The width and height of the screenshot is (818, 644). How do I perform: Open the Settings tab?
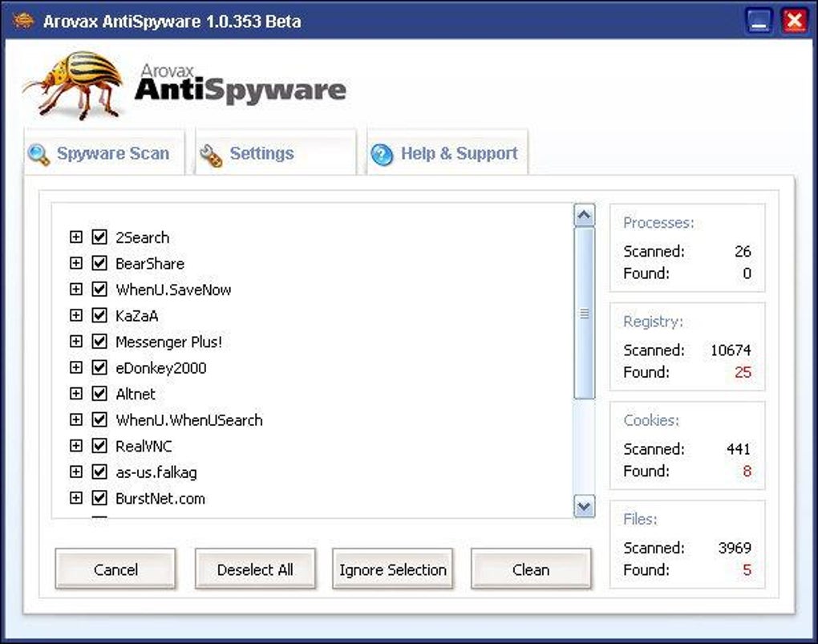point(276,153)
